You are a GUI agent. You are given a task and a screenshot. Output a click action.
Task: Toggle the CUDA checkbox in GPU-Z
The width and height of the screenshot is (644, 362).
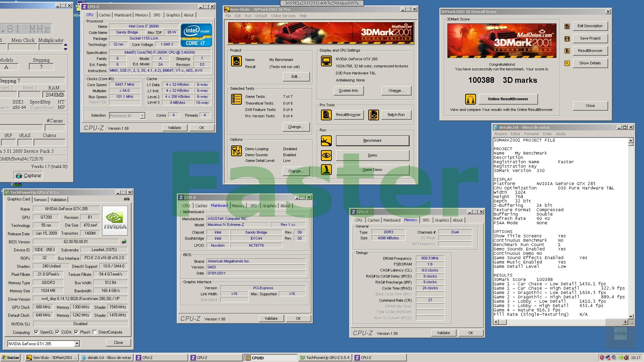[57, 332]
